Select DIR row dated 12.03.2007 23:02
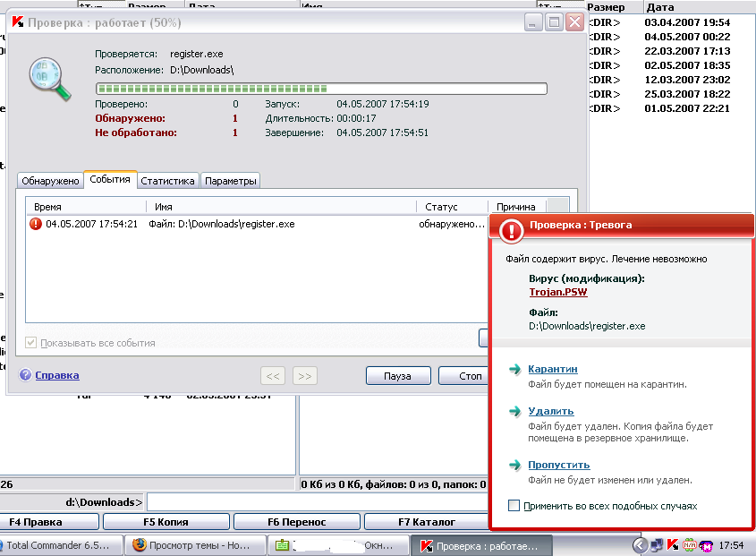The height and width of the screenshot is (556, 756). click(x=670, y=80)
